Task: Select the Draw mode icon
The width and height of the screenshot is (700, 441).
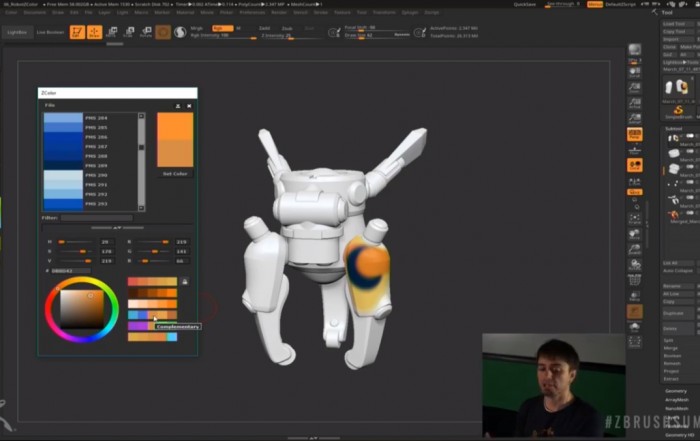Action: [94, 32]
